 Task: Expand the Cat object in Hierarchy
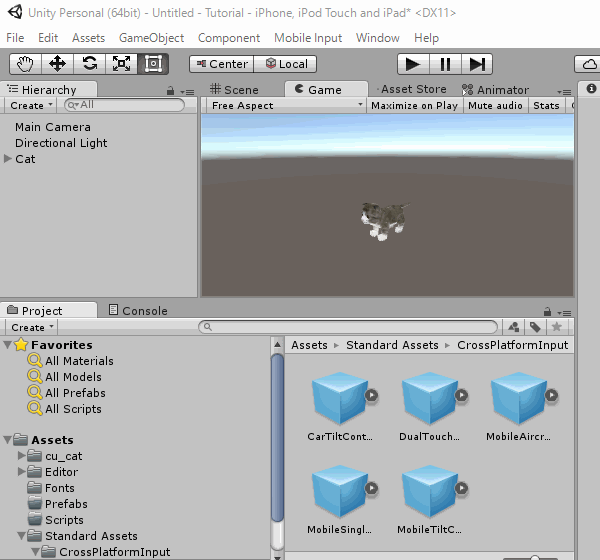tap(7, 158)
